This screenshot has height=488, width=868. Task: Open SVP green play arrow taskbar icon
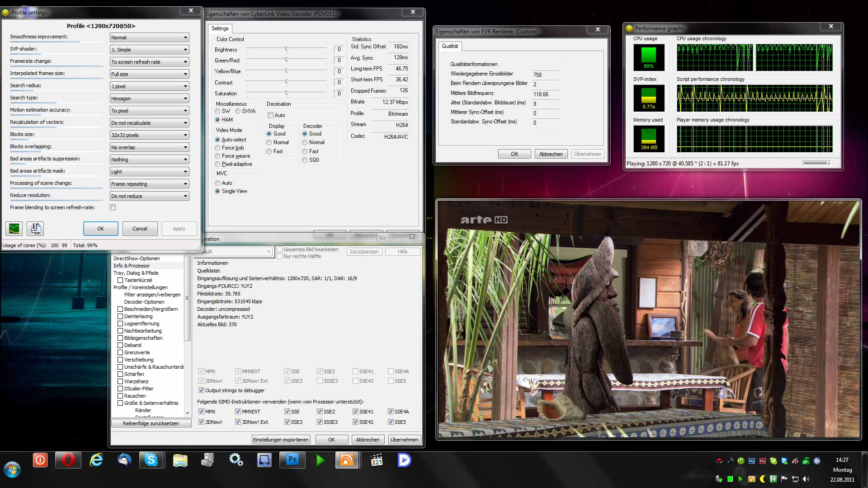click(x=320, y=460)
